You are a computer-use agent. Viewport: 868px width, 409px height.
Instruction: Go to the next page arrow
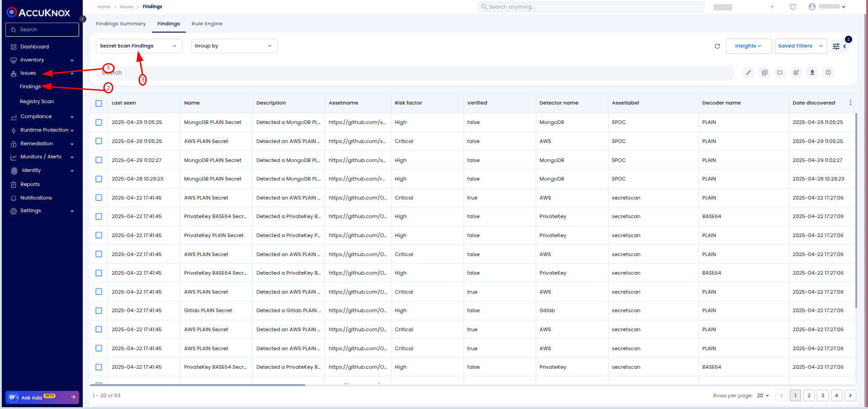tap(850, 395)
